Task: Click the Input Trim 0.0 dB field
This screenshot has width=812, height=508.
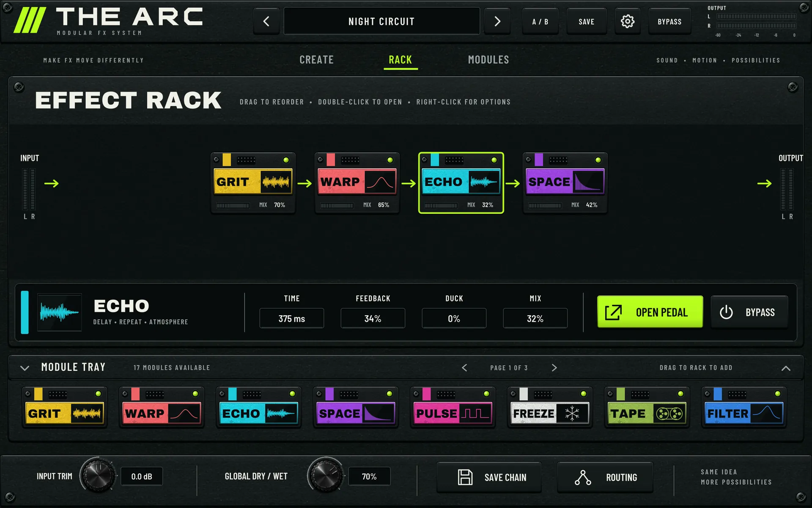Action: 142,476
